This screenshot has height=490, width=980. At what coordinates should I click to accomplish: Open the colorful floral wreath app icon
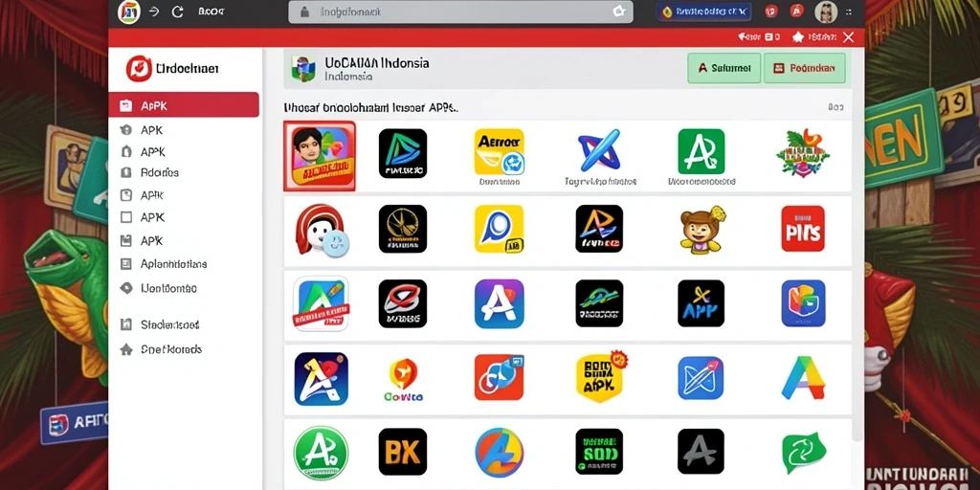(803, 152)
